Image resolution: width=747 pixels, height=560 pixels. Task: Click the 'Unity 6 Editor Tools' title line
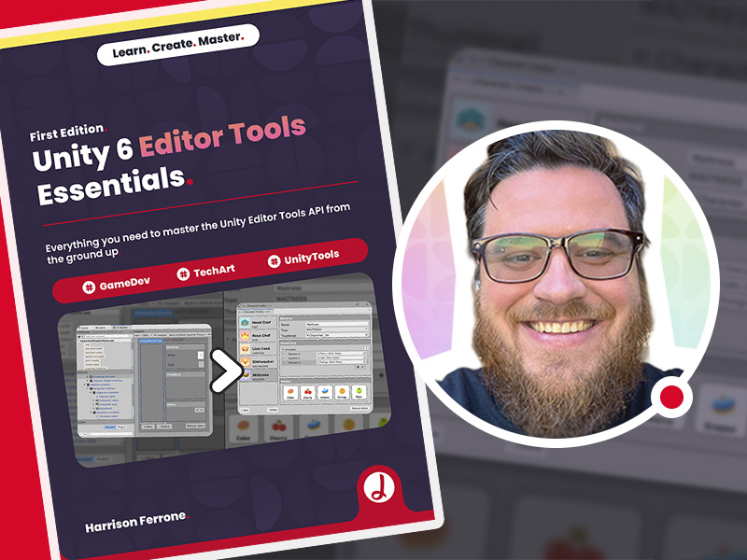tap(170, 143)
